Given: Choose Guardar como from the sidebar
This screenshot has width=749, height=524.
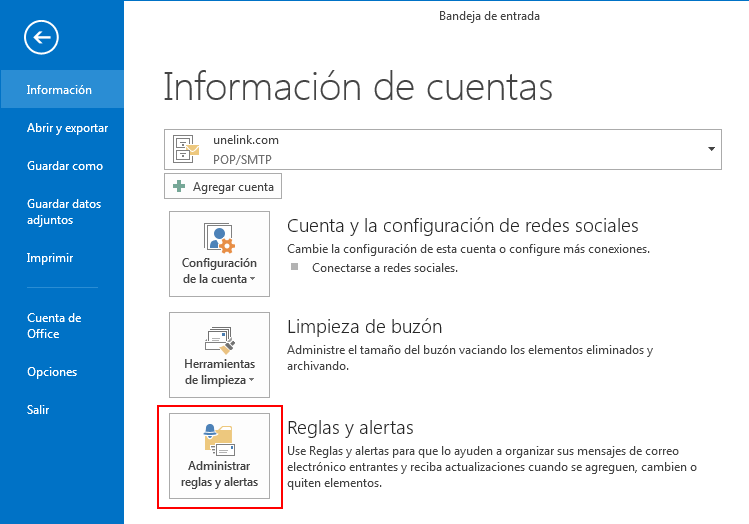Looking at the screenshot, I should pyautogui.click(x=65, y=166).
